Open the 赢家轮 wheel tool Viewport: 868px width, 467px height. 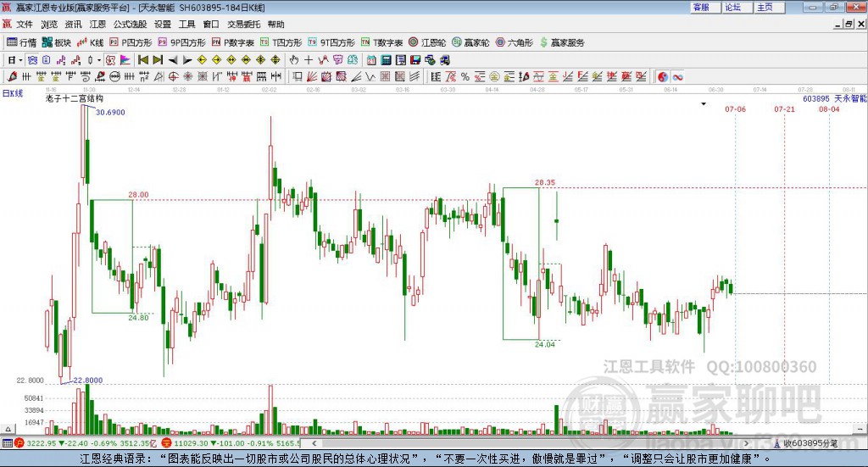470,42
